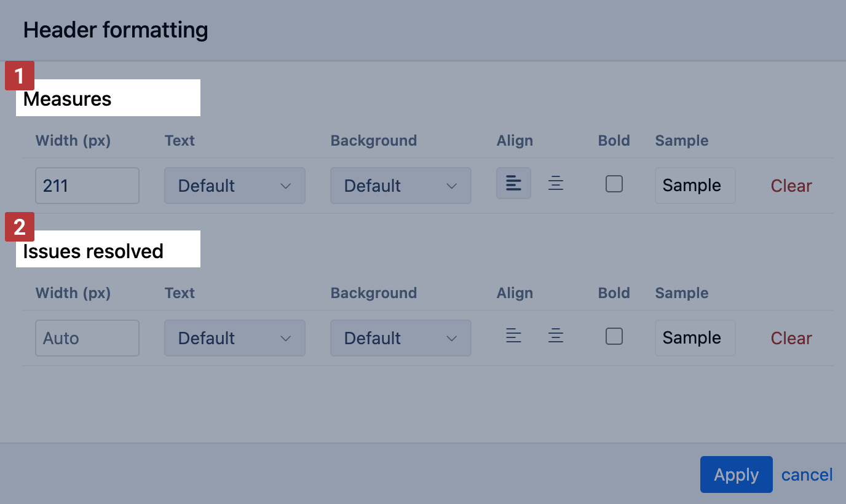Click the Apply button
846x504 pixels.
point(737,474)
